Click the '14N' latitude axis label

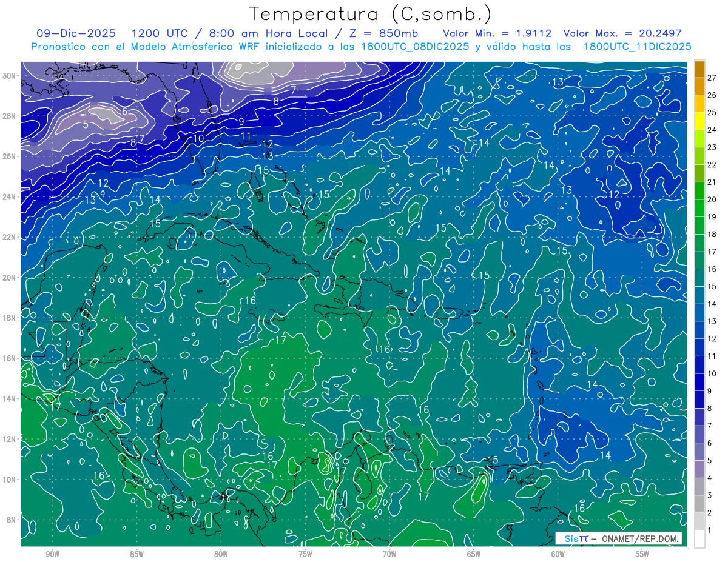tap(10, 399)
